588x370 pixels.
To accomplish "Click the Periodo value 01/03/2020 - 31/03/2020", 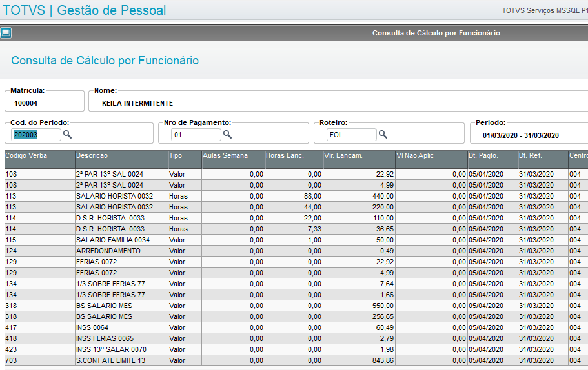I will [520, 135].
